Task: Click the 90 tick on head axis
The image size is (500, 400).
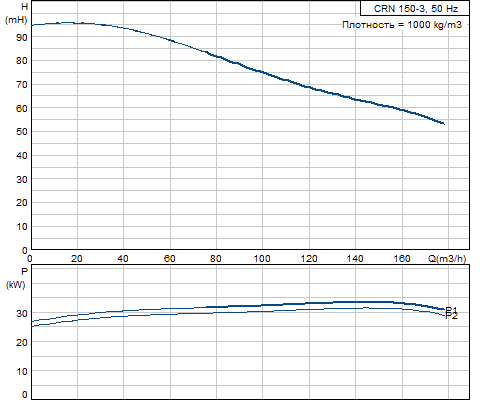Action: tap(22, 37)
